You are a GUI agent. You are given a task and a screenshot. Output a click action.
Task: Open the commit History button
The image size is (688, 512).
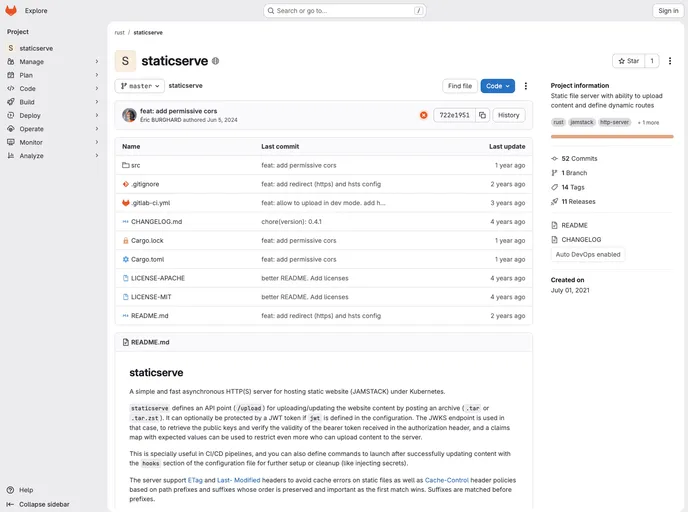[508, 115]
